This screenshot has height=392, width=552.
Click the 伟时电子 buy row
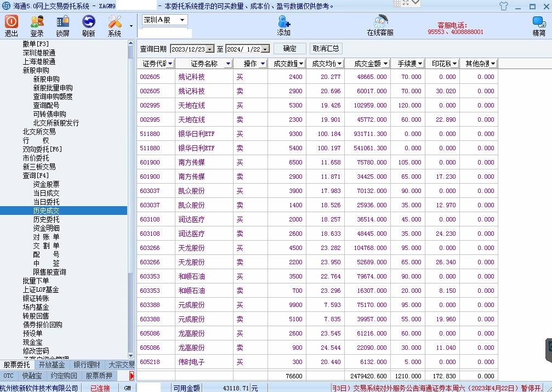tap(317, 362)
